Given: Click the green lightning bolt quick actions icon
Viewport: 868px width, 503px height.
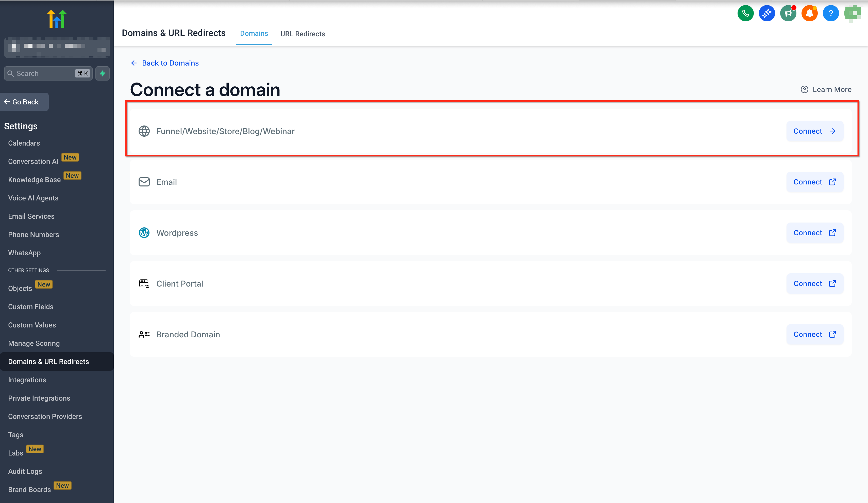Looking at the screenshot, I should 102,73.
